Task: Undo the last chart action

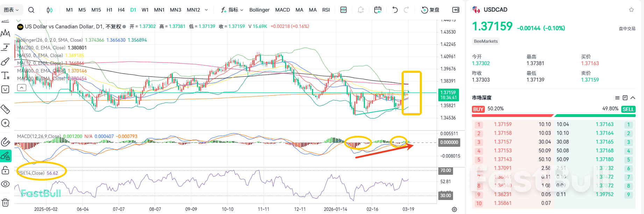Action: tap(395, 10)
